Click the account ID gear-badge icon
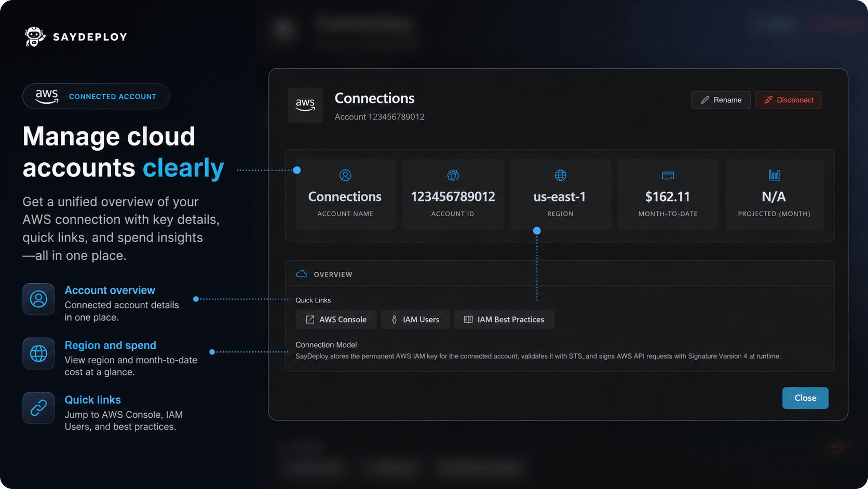The height and width of the screenshot is (489, 868). point(453,175)
